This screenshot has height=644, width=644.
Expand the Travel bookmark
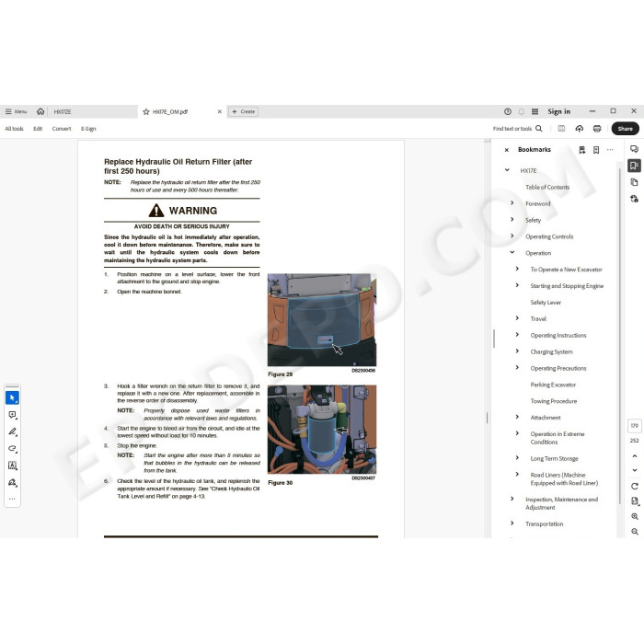[517, 318]
